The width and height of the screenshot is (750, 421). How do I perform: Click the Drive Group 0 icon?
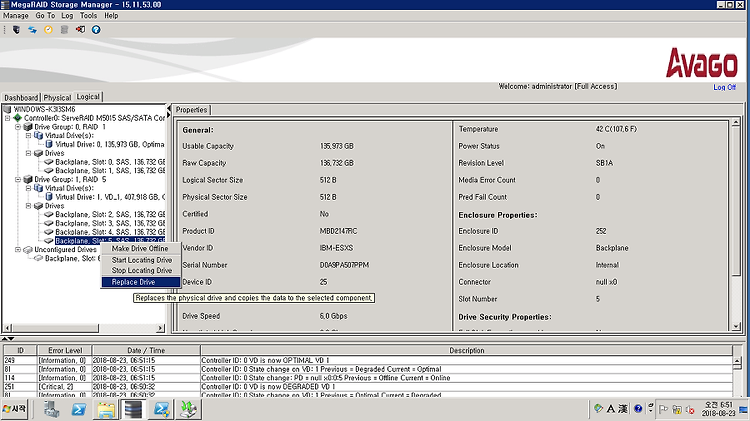tap(28, 127)
